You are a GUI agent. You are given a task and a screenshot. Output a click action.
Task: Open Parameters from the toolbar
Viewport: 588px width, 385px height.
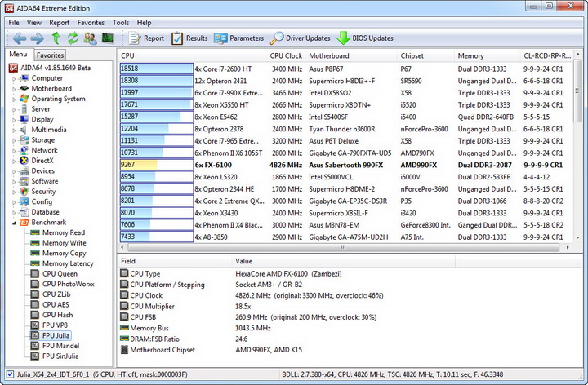pos(238,38)
